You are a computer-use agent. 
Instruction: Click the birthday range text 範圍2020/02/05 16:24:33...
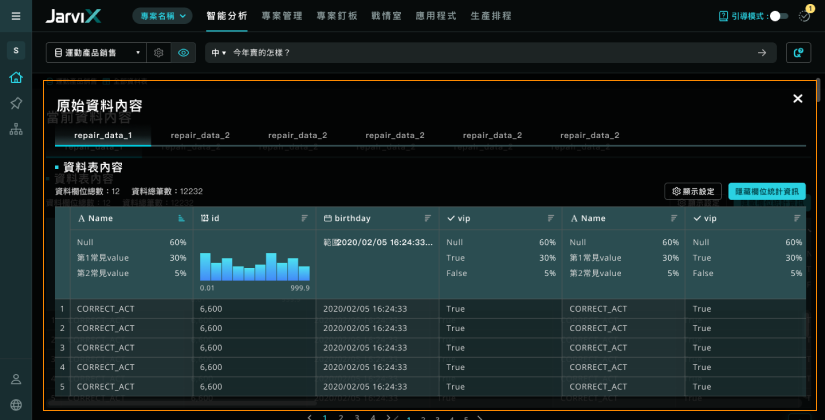tap(378, 242)
